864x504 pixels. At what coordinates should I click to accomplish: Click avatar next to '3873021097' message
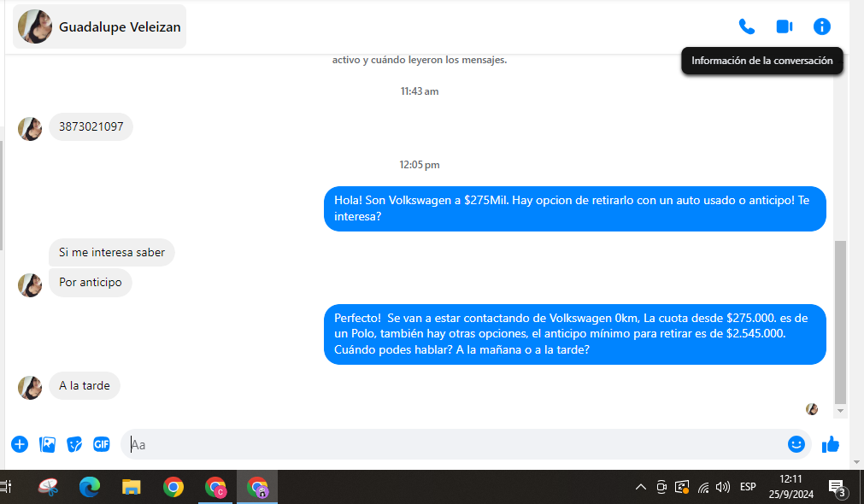[30, 129]
